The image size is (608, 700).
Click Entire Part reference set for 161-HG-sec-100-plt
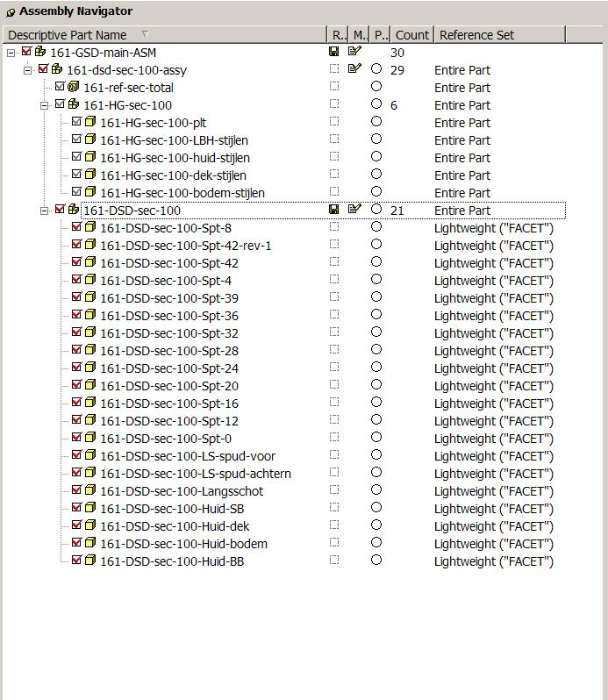[462, 123]
